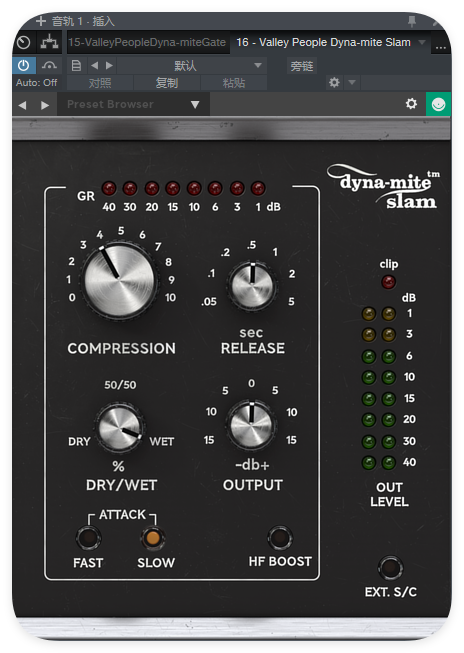Toggle the SLOW attack button

pyautogui.click(x=153, y=538)
